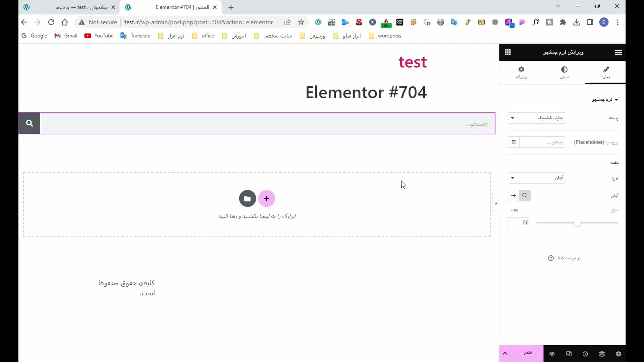Click the pink add new section button
The height and width of the screenshot is (362, 644).
(x=267, y=198)
